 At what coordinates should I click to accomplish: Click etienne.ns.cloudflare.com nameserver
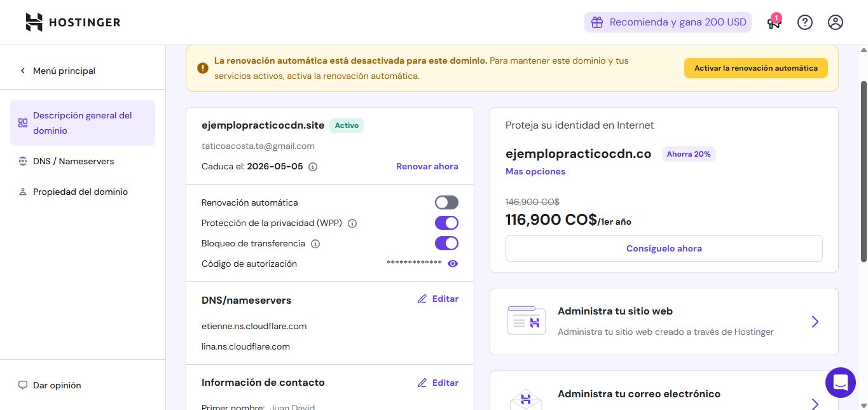(x=254, y=326)
